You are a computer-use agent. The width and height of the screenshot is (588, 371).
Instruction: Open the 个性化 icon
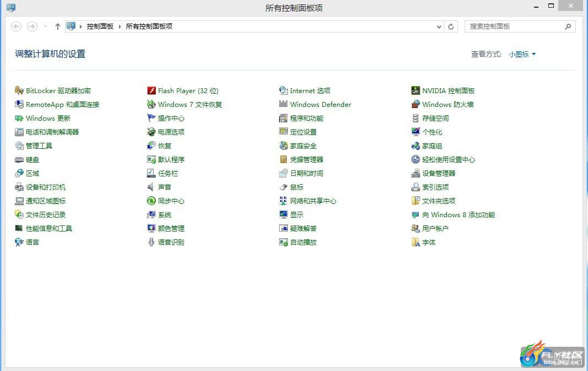coord(416,132)
